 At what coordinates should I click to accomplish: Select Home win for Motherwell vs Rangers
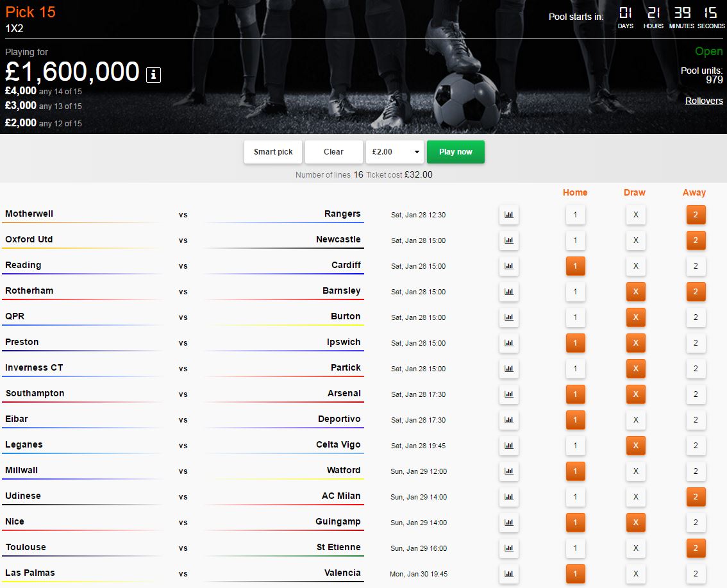(x=575, y=215)
